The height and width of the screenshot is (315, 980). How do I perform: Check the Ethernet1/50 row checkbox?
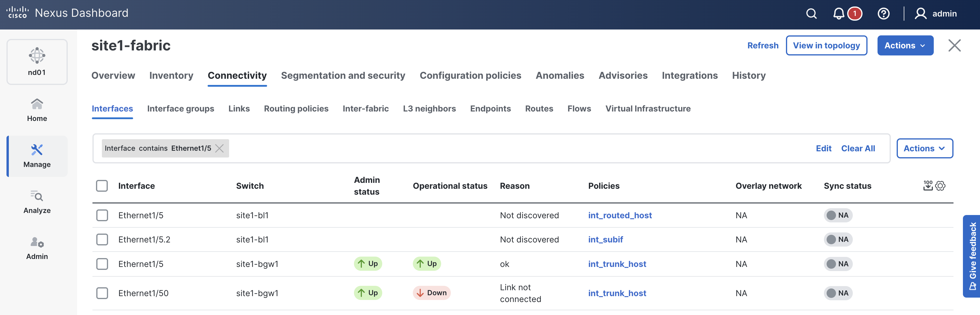[x=102, y=293]
